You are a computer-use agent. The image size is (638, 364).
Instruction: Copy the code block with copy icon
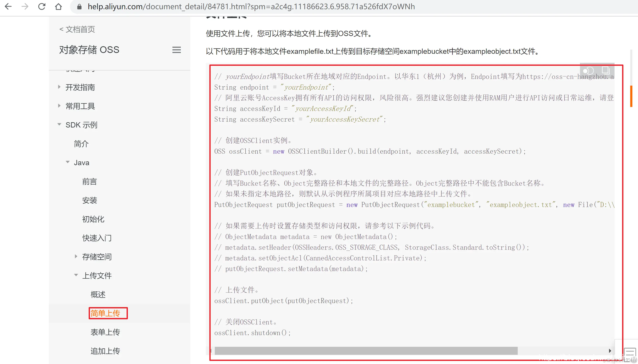(606, 70)
